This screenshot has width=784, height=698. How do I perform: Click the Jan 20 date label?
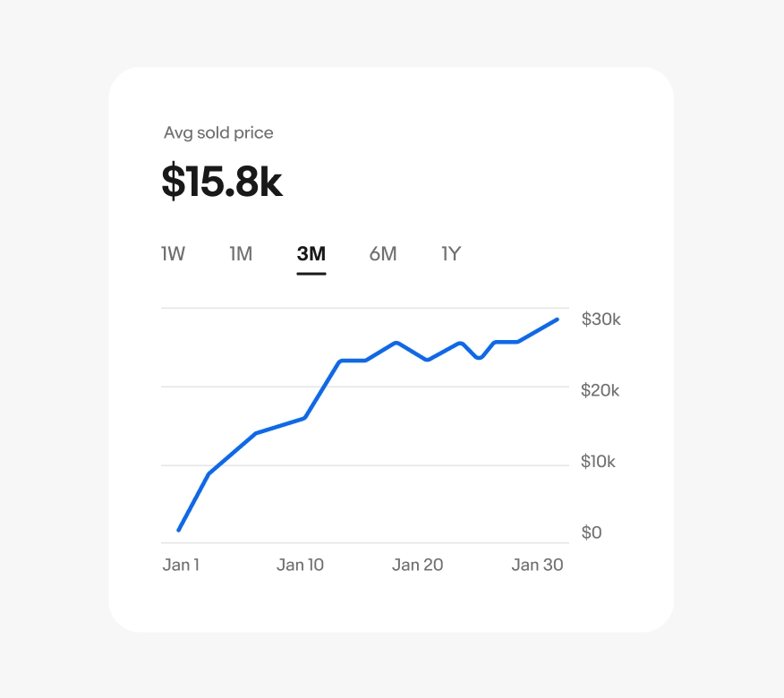417,565
